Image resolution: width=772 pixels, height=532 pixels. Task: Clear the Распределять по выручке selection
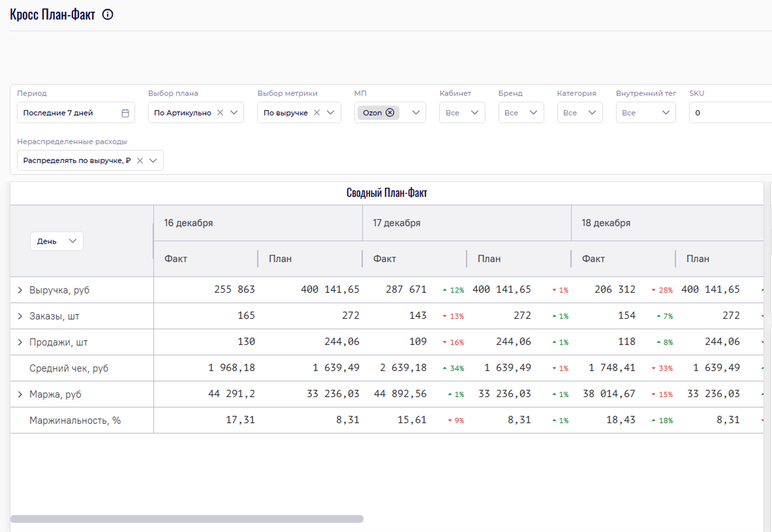140,161
